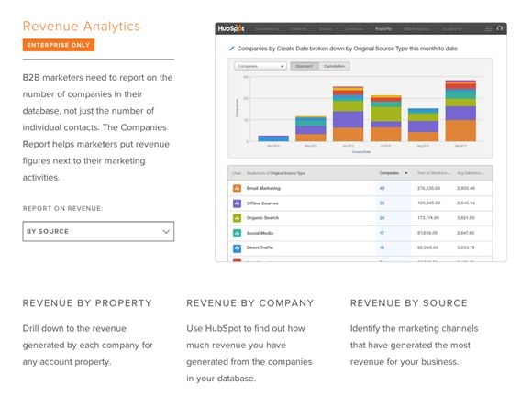Image resolution: width=532 pixels, height=406 pixels.
Task: Click Social Media company count link
Action: tap(382, 233)
